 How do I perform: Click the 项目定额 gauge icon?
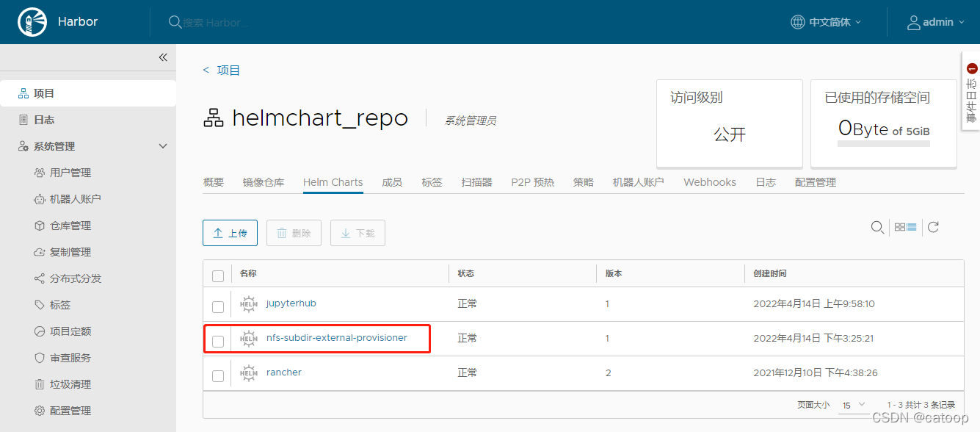[x=40, y=331]
